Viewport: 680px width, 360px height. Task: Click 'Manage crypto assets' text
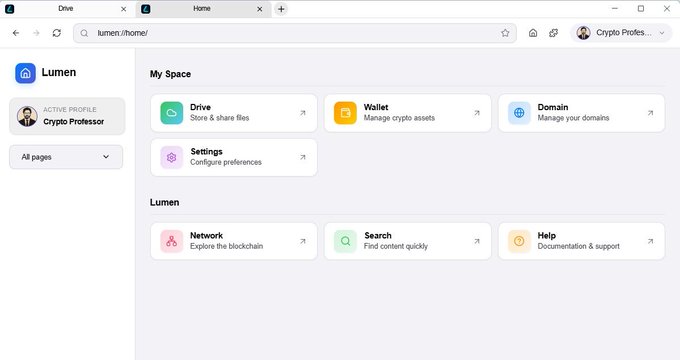(x=399, y=118)
